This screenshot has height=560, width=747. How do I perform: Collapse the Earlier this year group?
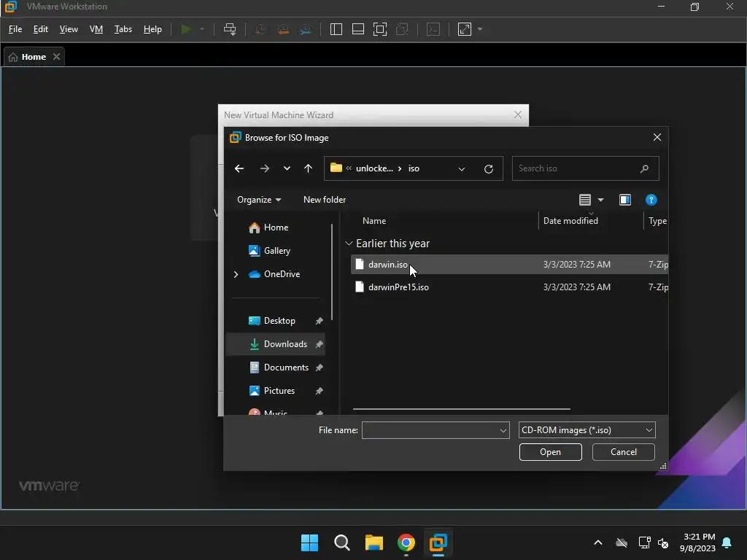point(349,244)
